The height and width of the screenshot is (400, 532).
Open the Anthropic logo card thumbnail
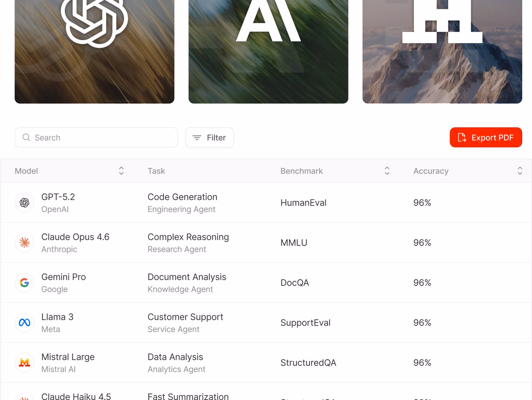[268, 51]
